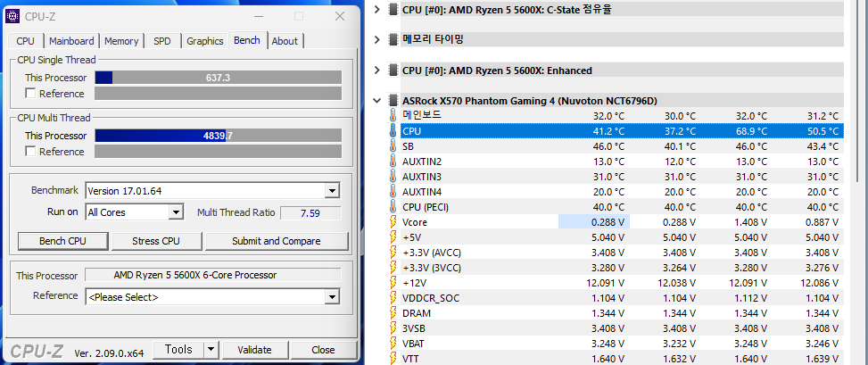This screenshot has width=868, height=365.
Task: Collapse ASRock X570 Phantom Gaming 4 section
Action: (x=377, y=101)
